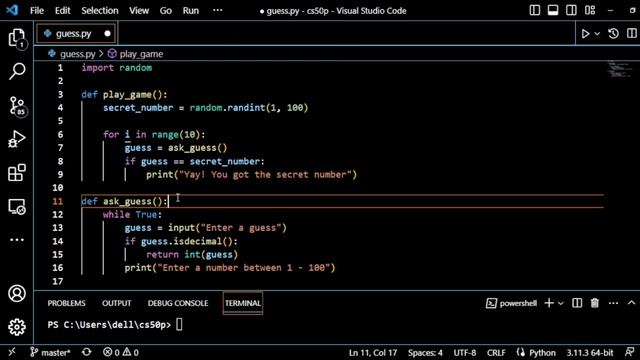The height and width of the screenshot is (360, 640).
Task: Open the status bar feedback icon
Action: pyautogui.click(x=629, y=352)
